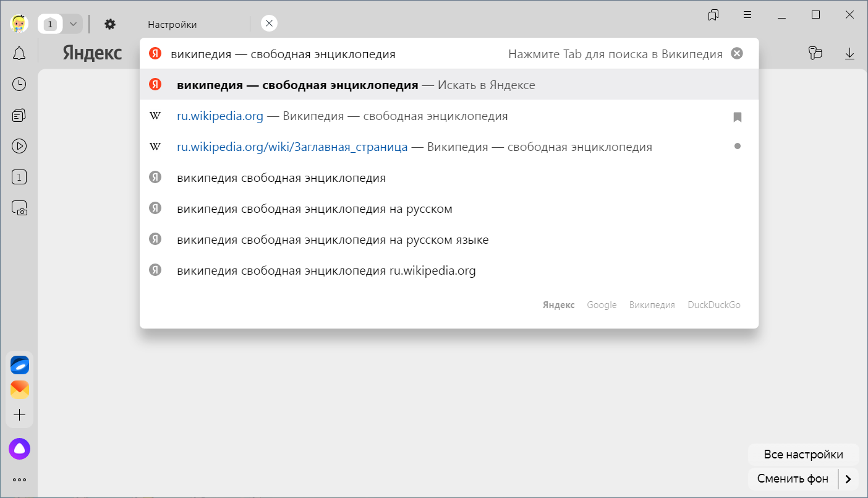Add a new app with plus icon

pyautogui.click(x=19, y=414)
